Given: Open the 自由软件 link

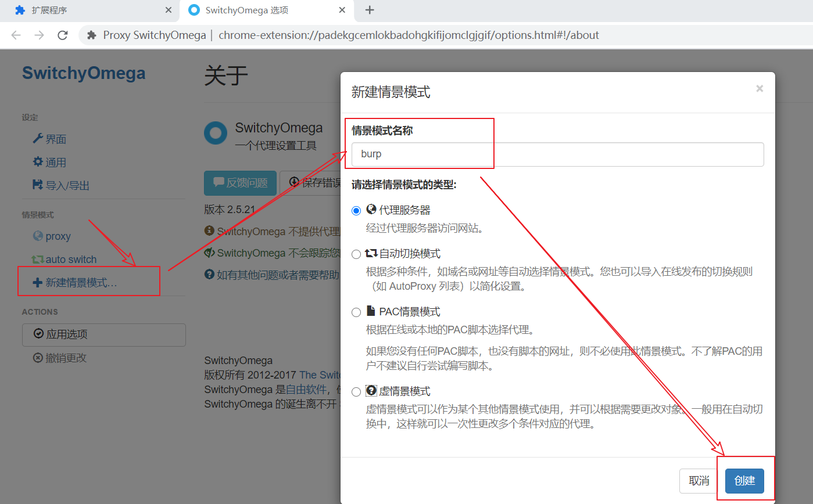Looking at the screenshot, I should (305, 390).
